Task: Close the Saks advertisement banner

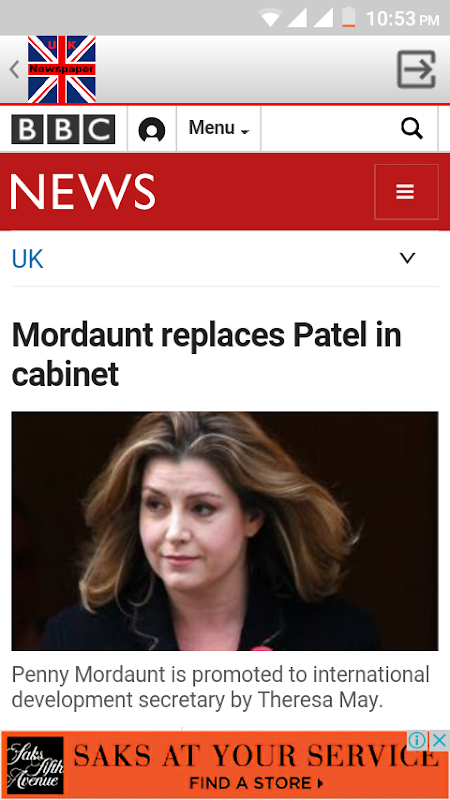Action: 439,740
